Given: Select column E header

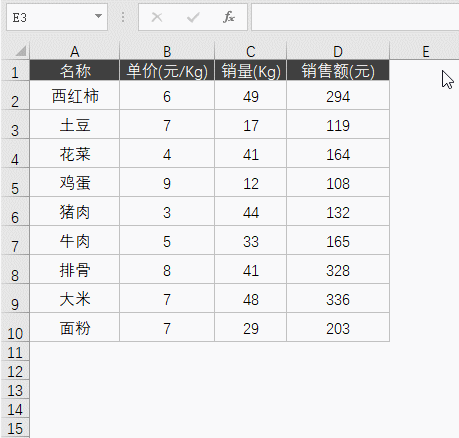Looking at the screenshot, I should (425, 51).
